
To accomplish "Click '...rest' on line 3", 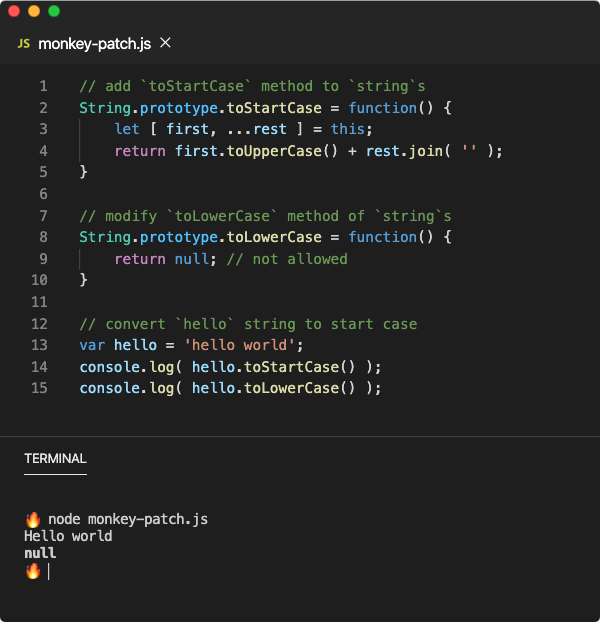I will pos(257,129).
